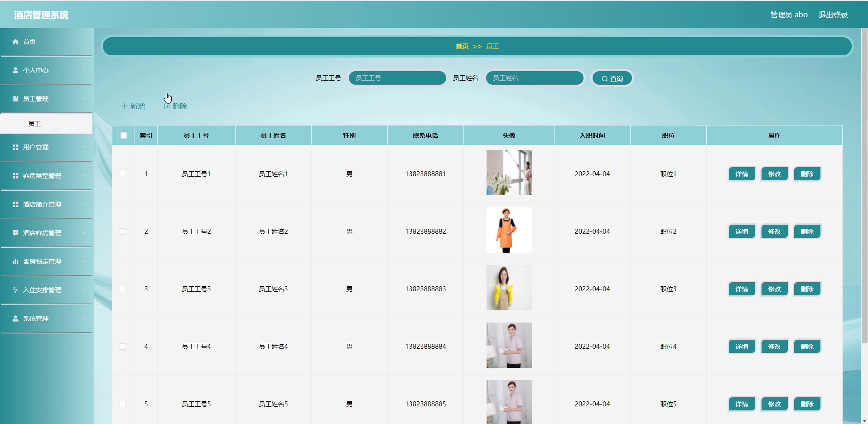
Task: Expand 客房预定管理 chevron
Action: coord(84,261)
